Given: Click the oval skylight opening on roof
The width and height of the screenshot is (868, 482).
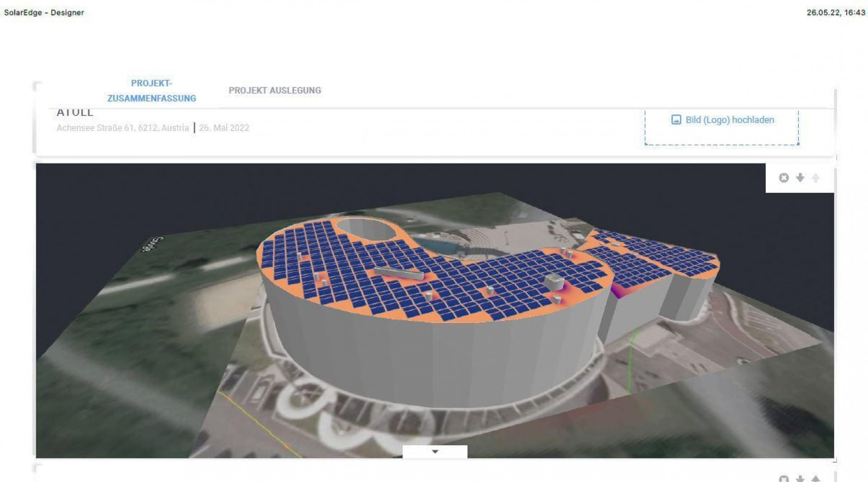Looking at the screenshot, I should coord(367,229).
